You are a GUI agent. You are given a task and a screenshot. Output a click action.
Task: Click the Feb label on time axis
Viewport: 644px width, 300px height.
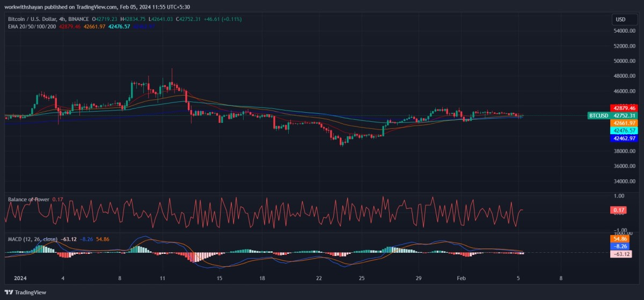tap(460, 279)
